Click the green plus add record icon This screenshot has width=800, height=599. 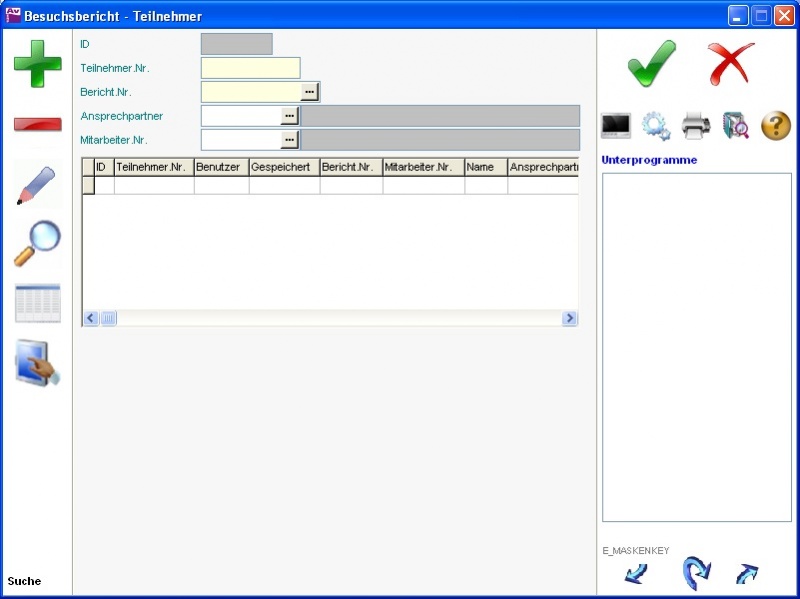[x=37, y=64]
